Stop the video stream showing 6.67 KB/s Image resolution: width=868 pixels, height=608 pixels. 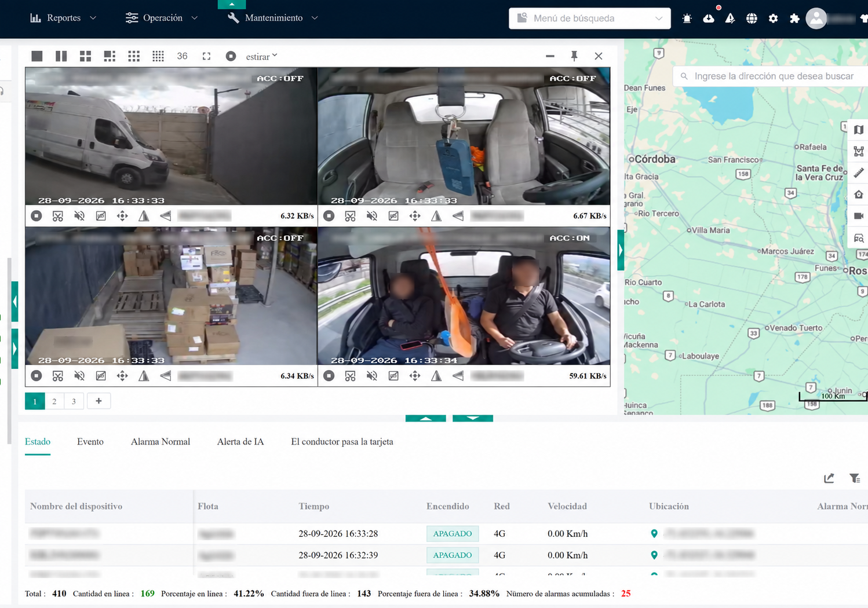pyautogui.click(x=329, y=216)
